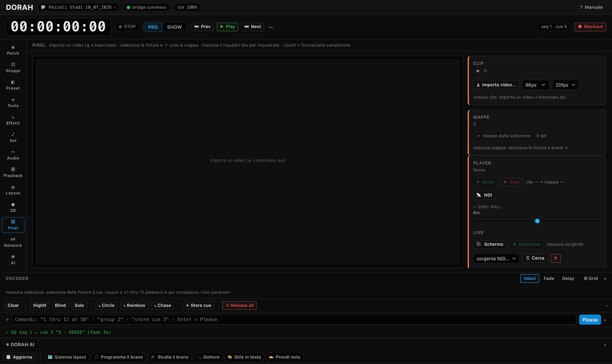Open the Gruppi section in sidebar
The image size is (612, 364).
click(x=13, y=68)
